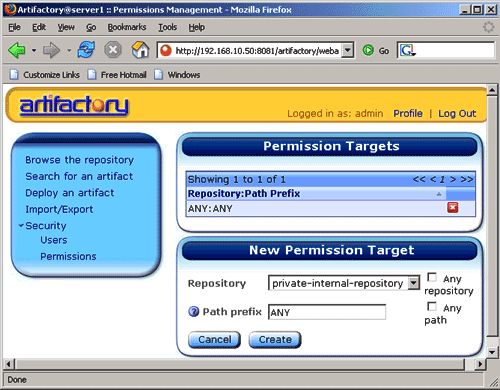The width and height of the screenshot is (500, 390).
Task: Reload the page with the Refresh icon
Action: [86, 50]
